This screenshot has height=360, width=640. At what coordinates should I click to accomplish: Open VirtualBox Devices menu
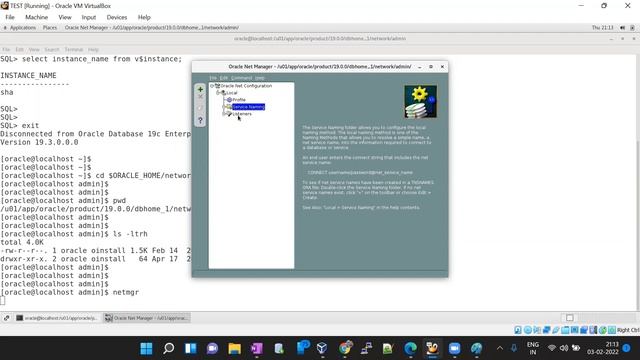tap(117, 17)
